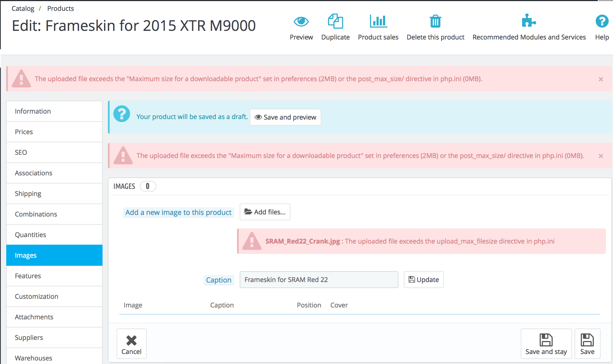
Task: Click the Add files button
Action: coord(265,212)
